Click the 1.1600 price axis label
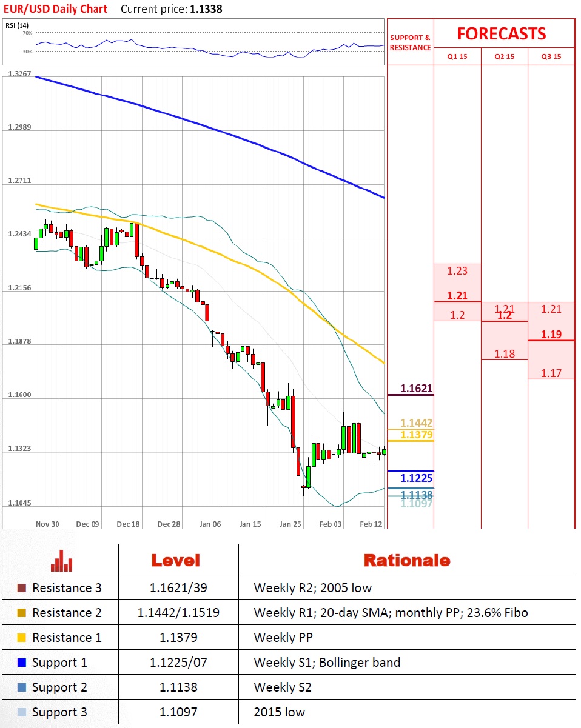Screen dimensions: 581x728 (x=19, y=395)
